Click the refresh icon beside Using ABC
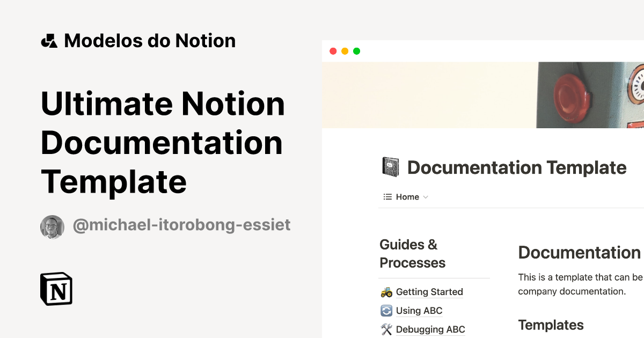Image resolution: width=644 pixels, height=338 pixels. point(386,311)
